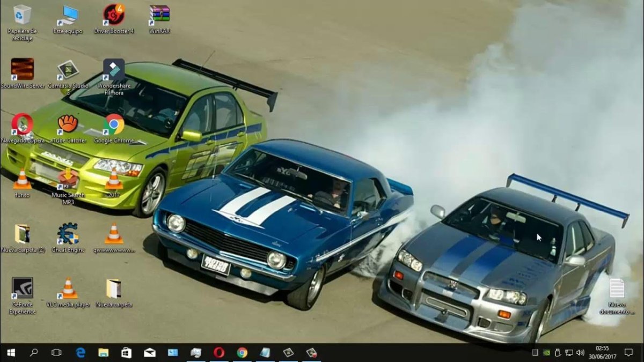Open the volume control in system tray

(580, 352)
